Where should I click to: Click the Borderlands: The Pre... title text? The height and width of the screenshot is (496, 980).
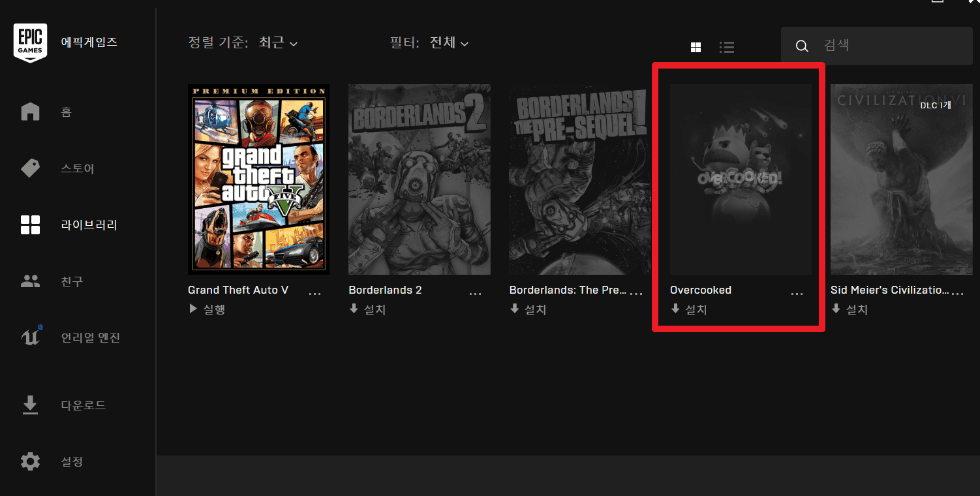[x=568, y=290]
